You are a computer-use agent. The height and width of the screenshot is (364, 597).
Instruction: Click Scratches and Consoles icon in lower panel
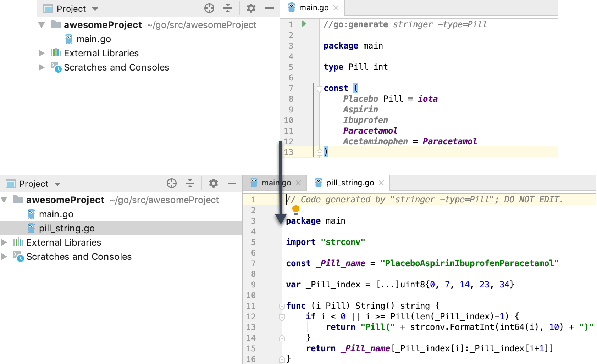(18, 256)
